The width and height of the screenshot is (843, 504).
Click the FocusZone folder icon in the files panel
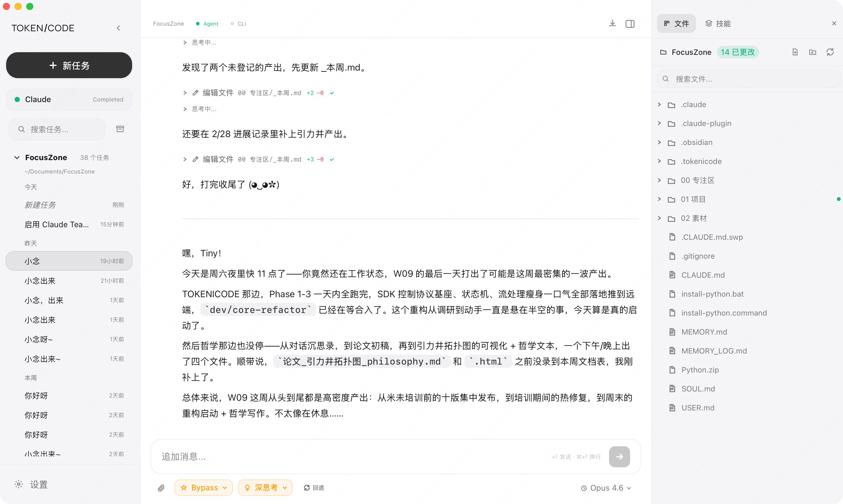[663, 52]
